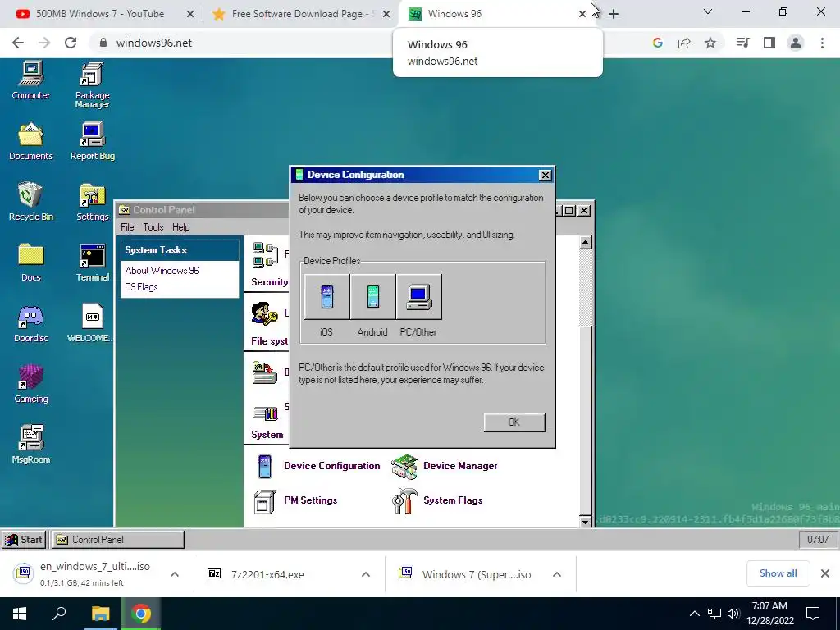
Task: Click Show all downloads button
Action: pyautogui.click(x=778, y=573)
